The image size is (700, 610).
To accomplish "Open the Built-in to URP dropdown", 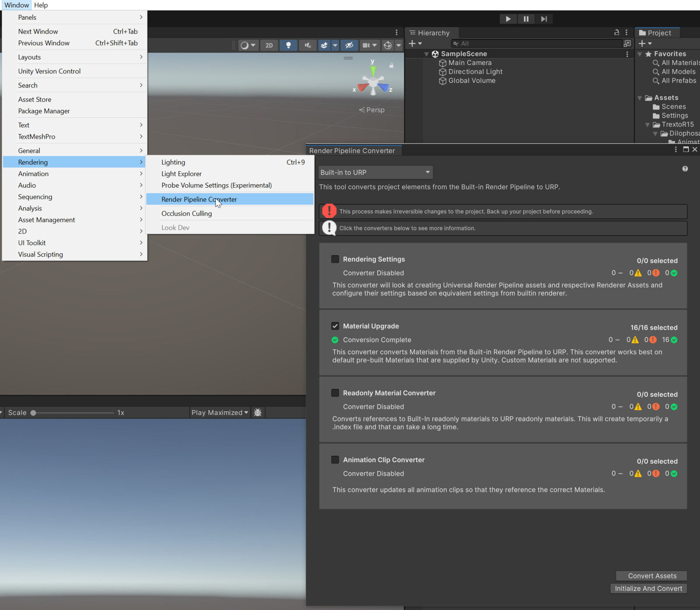I will (376, 172).
